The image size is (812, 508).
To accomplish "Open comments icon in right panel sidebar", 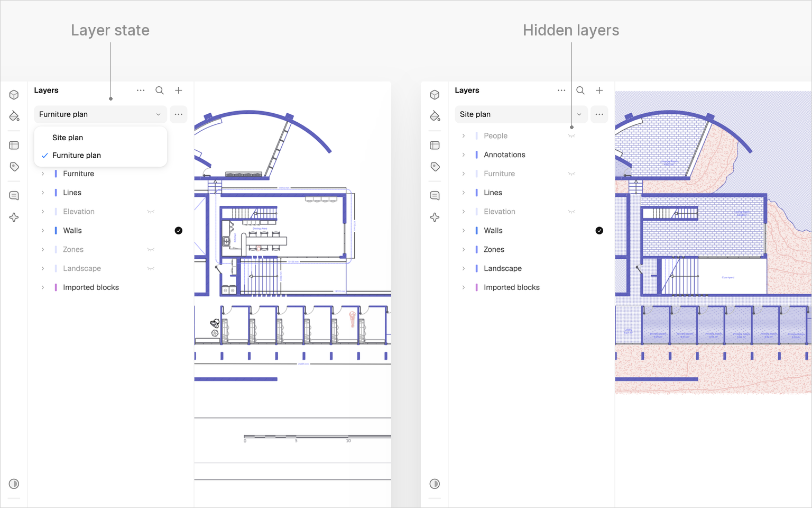I will [x=435, y=196].
